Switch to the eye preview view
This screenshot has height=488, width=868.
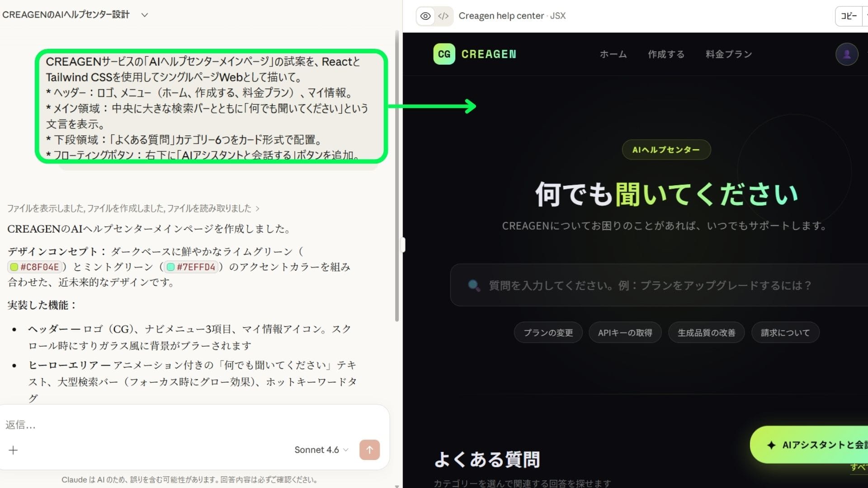(x=425, y=16)
